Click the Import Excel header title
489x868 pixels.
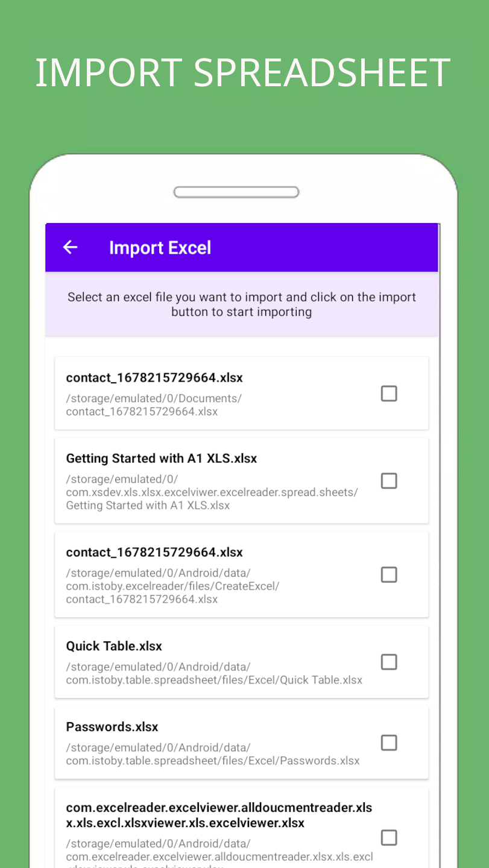(x=160, y=248)
